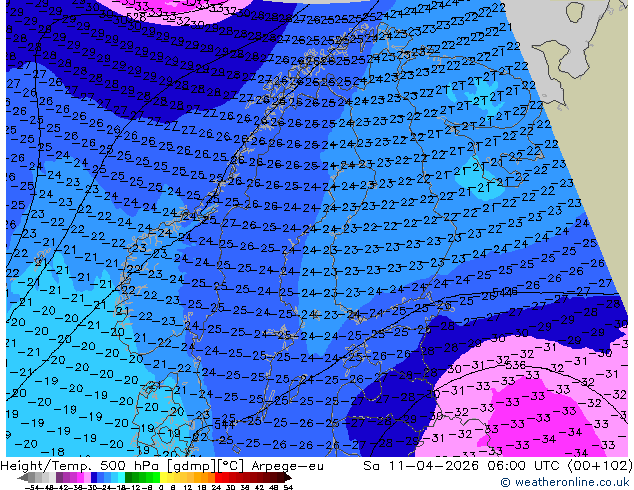Click the '(00+102)' forecast hour label
634x490 pixels.
[600, 466]
